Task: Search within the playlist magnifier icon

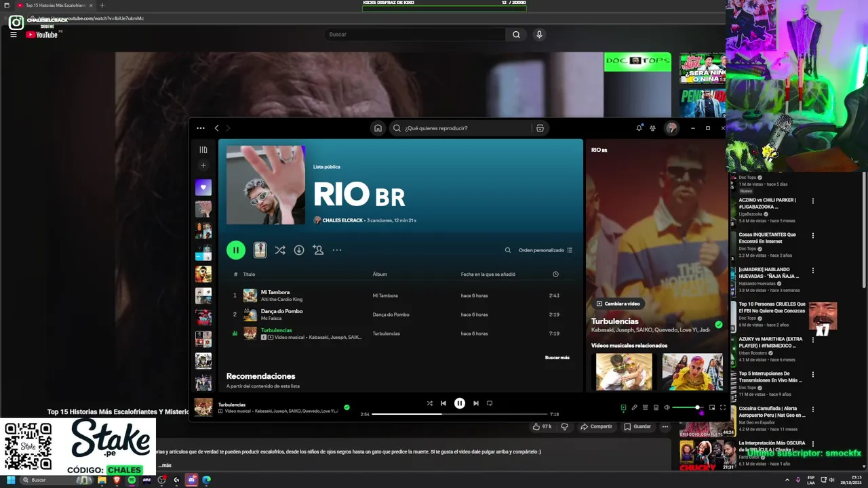Action: [507, 250]
